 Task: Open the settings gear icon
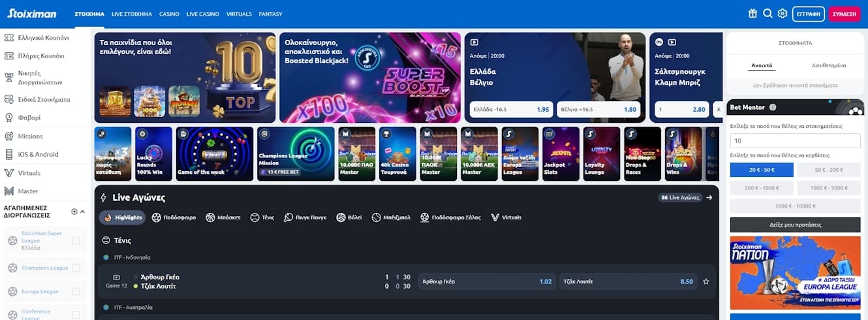[783, 13]
